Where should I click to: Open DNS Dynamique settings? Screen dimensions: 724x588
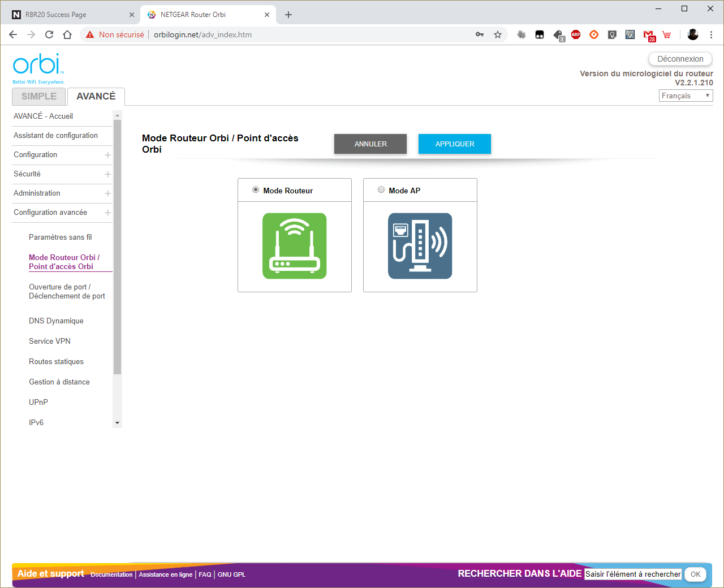tap(56, 321)
